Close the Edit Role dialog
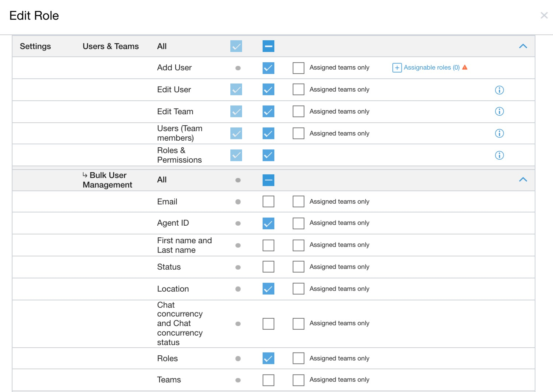 coord(544,15)
